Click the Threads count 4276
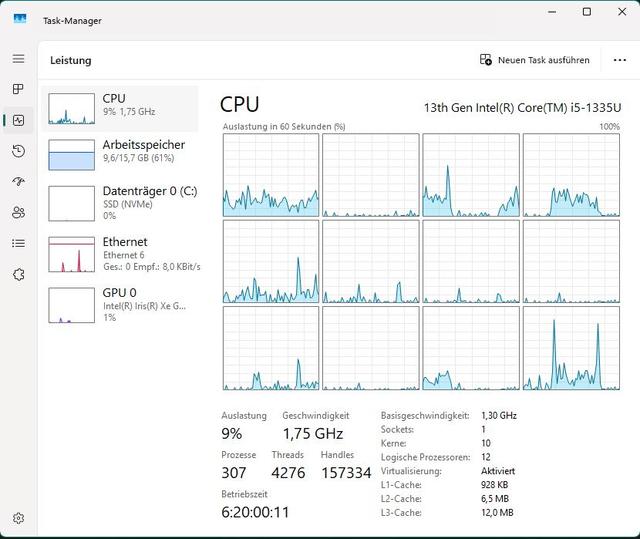The width and height of the screenshot is (640, 539). click(288, 473)
